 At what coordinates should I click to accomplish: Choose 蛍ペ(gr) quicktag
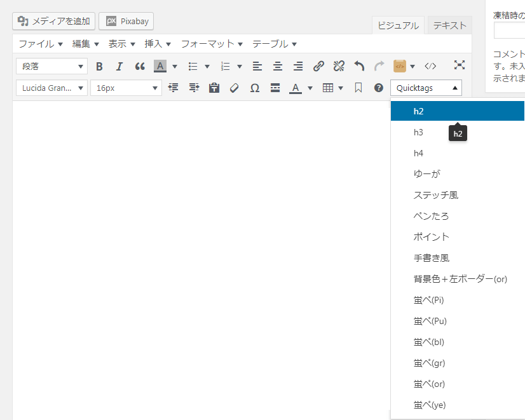point(458,363)
